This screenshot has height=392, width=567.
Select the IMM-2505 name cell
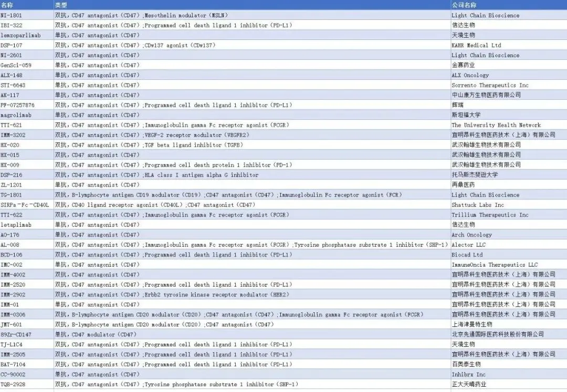click(x=27, y=354)
